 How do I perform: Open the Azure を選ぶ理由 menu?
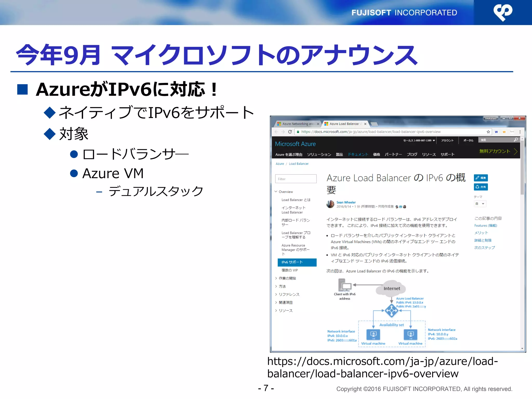click(289, 155)
